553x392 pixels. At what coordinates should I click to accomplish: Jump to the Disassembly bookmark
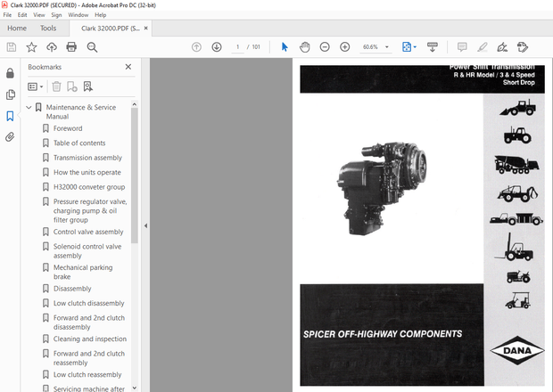tap(72, 289)
